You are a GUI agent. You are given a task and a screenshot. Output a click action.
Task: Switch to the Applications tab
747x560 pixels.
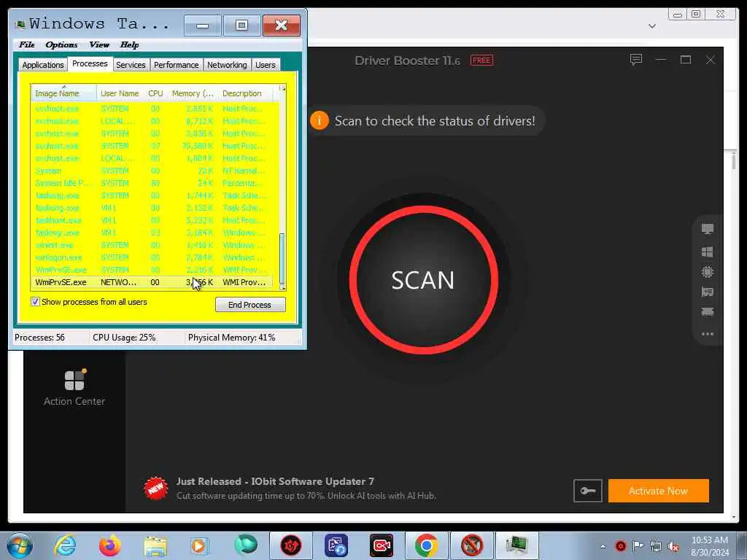click(x=43, y=65)
